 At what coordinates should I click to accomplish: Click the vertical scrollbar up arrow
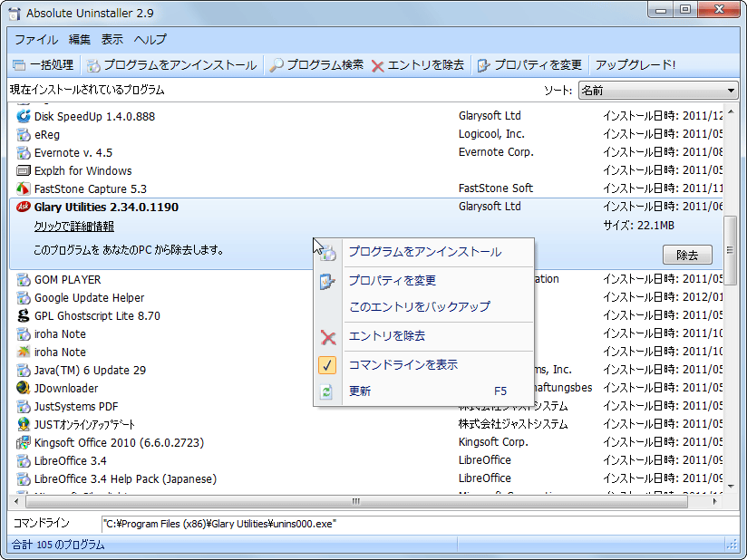pos(731,112)
